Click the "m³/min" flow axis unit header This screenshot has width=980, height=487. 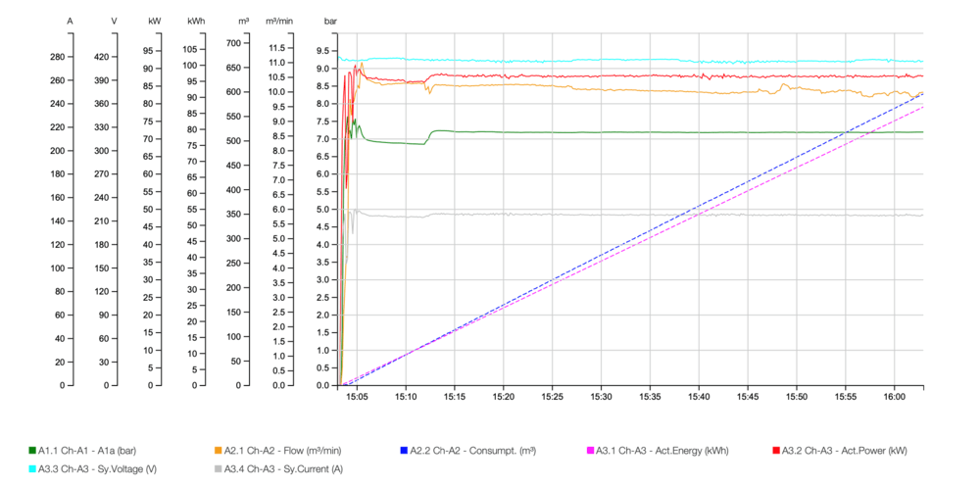coord(280,21)
